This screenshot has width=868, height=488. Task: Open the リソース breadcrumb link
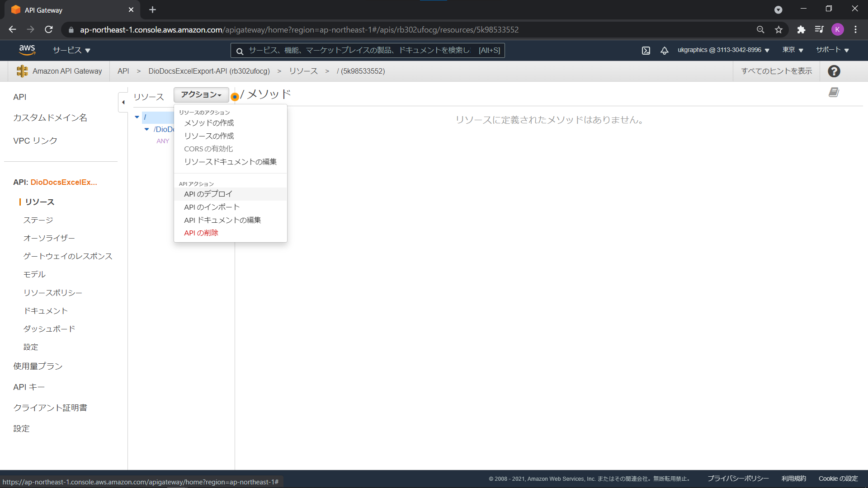click(x=303, y=71)
